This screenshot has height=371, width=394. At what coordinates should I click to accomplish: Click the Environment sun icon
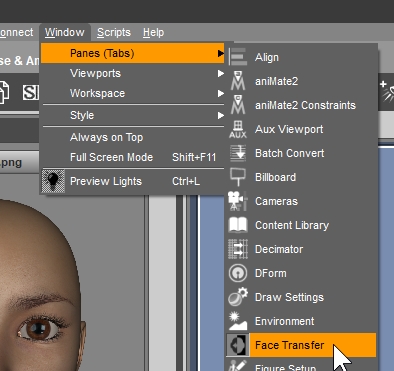(238, 321)
